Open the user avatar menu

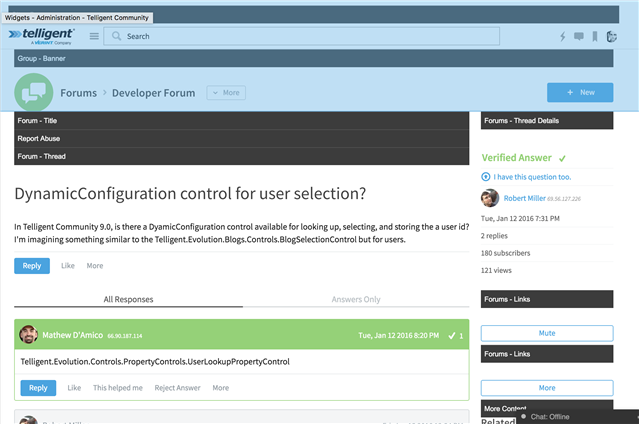(612, 37)
